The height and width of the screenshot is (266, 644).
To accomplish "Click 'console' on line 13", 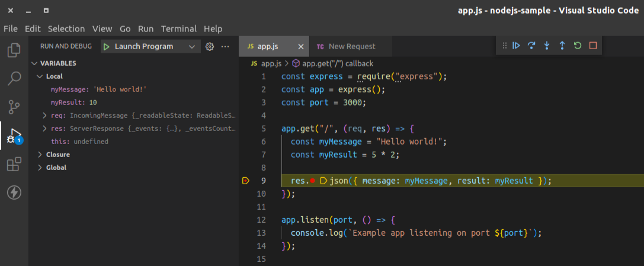I will [x=307, y=233].
